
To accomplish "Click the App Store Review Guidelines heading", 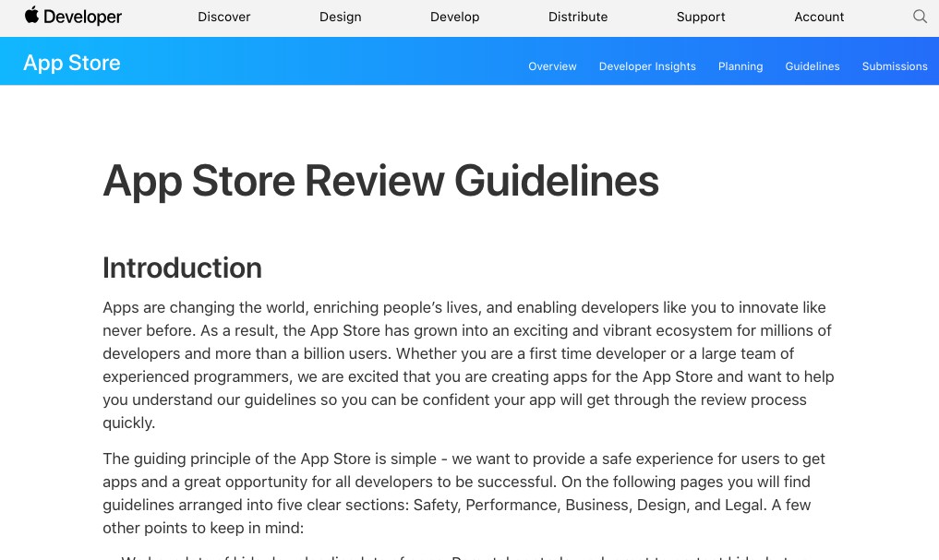I will [x=381, y=181].
